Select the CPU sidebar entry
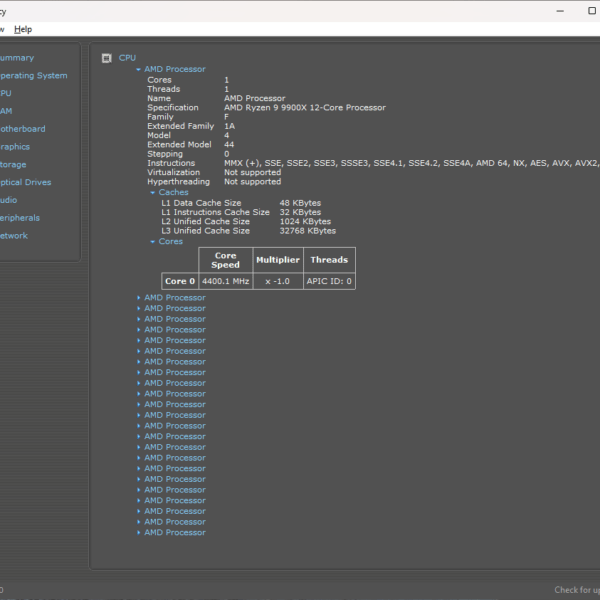This screenshot has width=600, height=600. coord(6,93)
